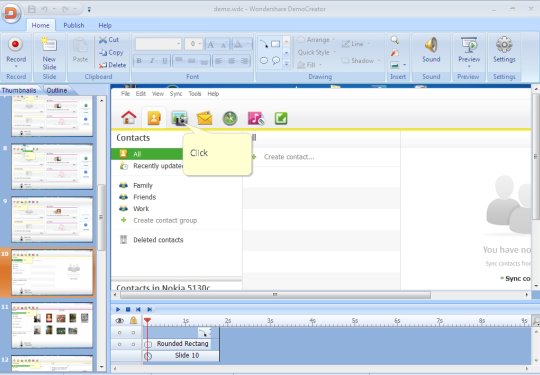Open the Shadow dropdown
The height and width of the screenshot is (375, 540).
(x=360, y=61)
